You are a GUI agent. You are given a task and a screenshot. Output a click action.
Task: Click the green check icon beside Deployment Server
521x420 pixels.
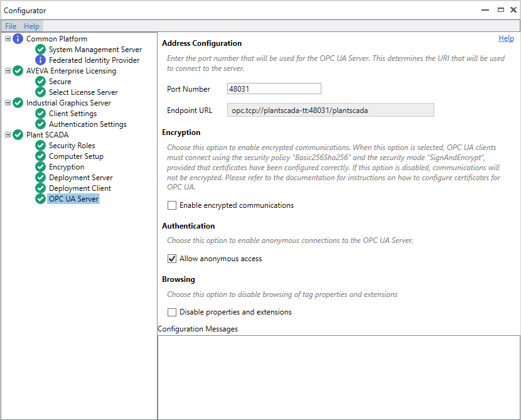(41, 178)
